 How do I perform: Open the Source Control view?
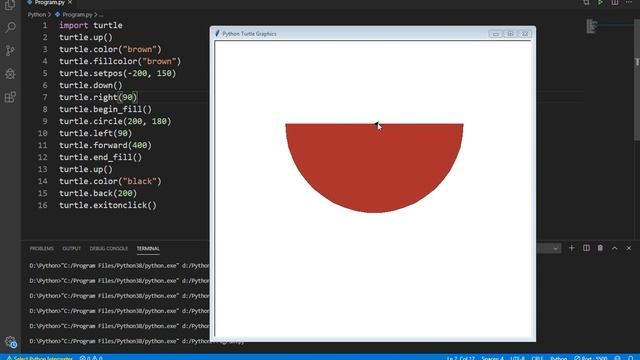(10, 51)
